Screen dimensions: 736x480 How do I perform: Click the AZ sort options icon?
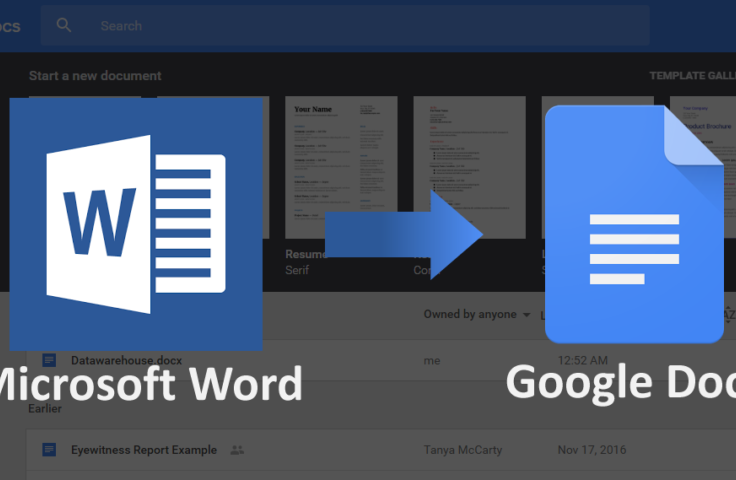click(728, 315)
